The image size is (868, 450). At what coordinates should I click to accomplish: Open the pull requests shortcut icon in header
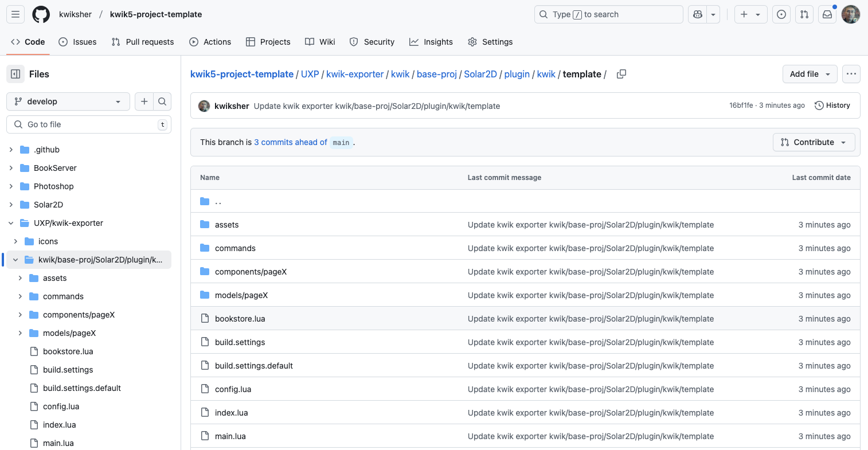(x=804, y=14)
